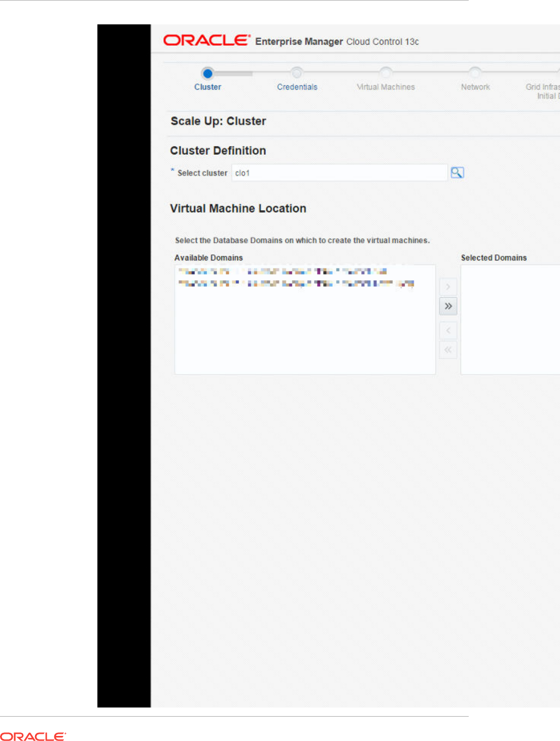The image size is (560, 741).
Task: Click the Cluster Definition heading
Action: click(x=218, y=151)
